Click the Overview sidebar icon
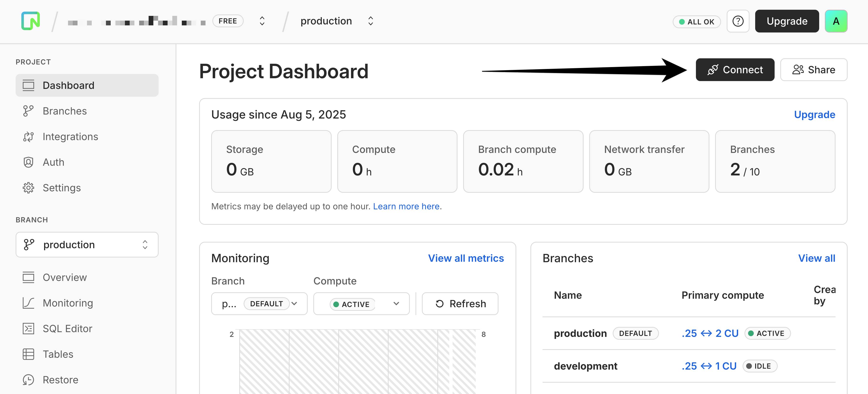The width and height of the screenshot is (868, 394). click(x=28, y=277)
